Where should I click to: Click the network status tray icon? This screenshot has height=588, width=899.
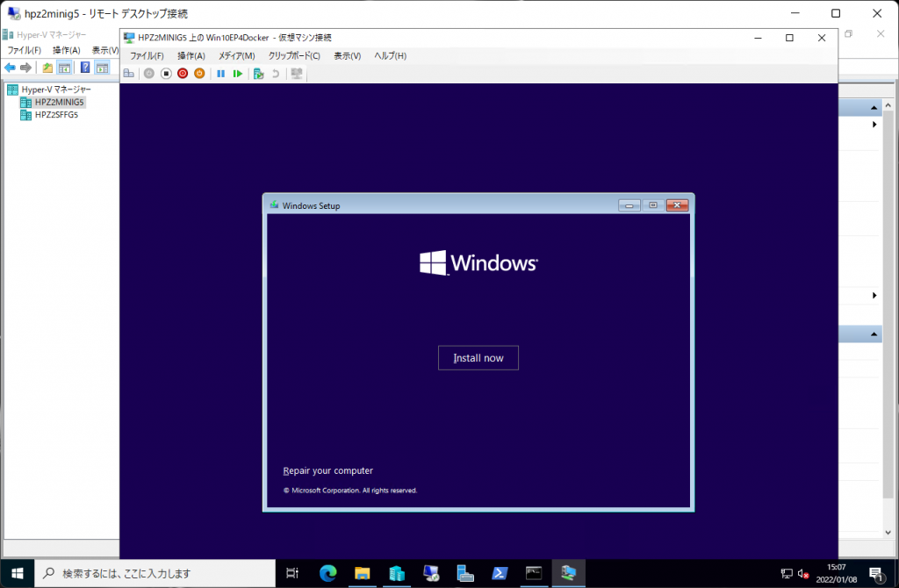point(787,574)
